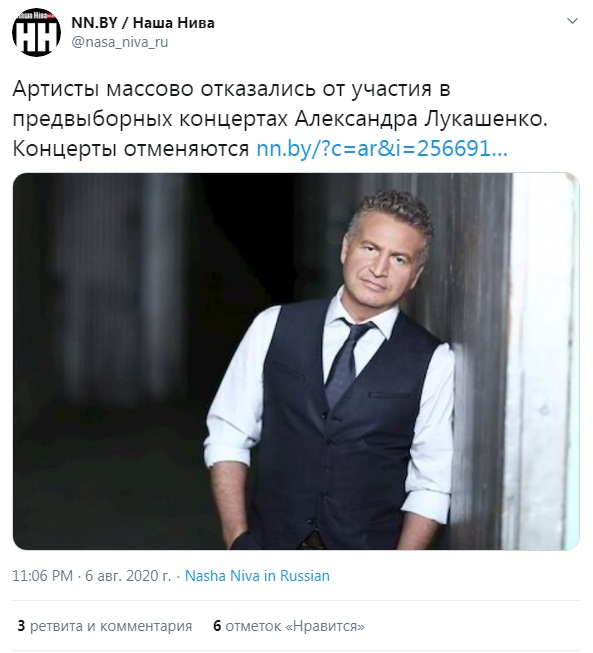Follow the nn.by/?c=ar&i=256691 article link

(x=382, y=149)
